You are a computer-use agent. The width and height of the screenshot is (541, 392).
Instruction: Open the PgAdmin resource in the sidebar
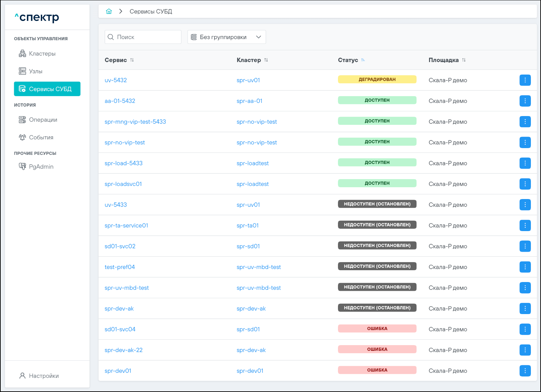pyautogui.click(x=41, y=167)
